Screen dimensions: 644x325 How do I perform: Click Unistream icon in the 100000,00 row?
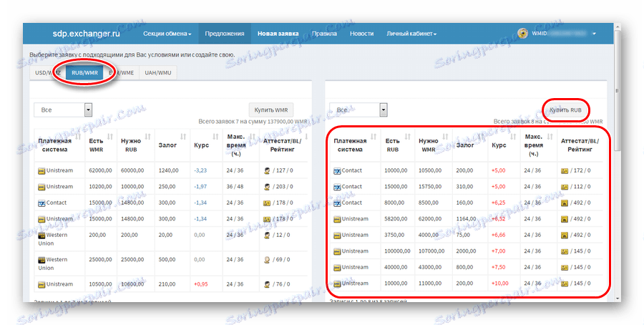pyautogui.click(x=337, y=251)
